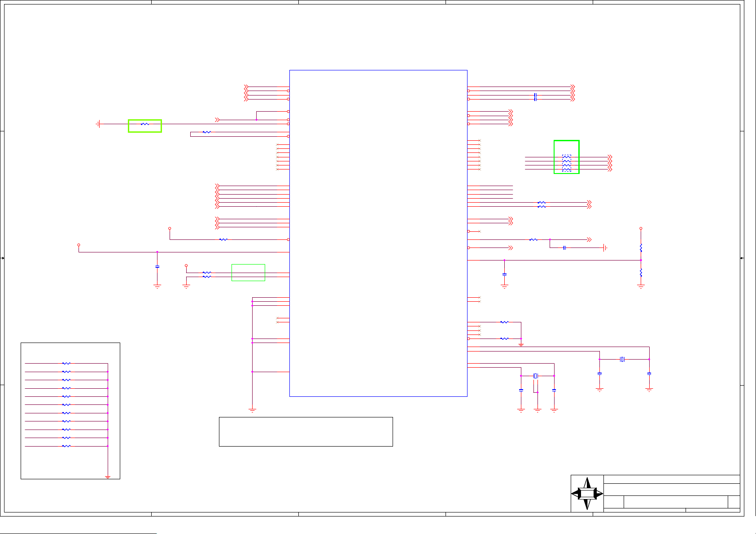Select the resistor on the looped-back line left of the IC
The image size is (756, 534).
[x=207, y=132]
